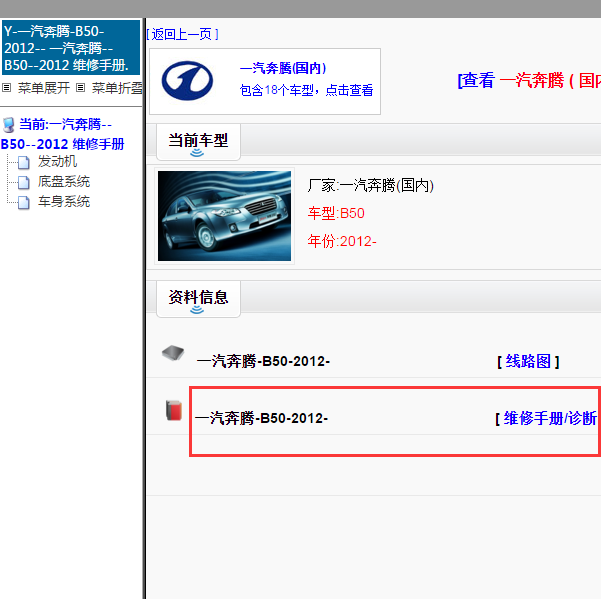Image resolution: width=601 pixels, height=599 pixels.
Task: Click the page icon beside 底盘系统
Action: coord(24,182)
